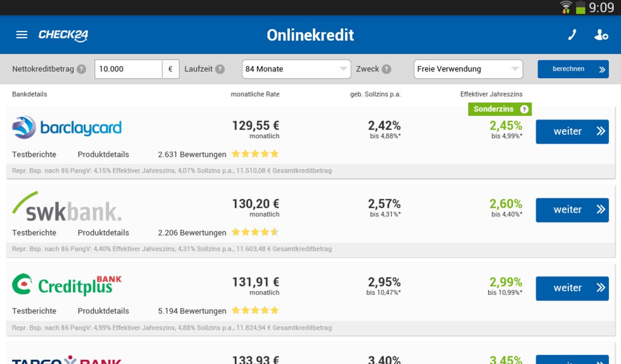Screen dimensions: 621x364
Task: Continue with the Creditplus offer via weiter
Action: coord(572,288)
